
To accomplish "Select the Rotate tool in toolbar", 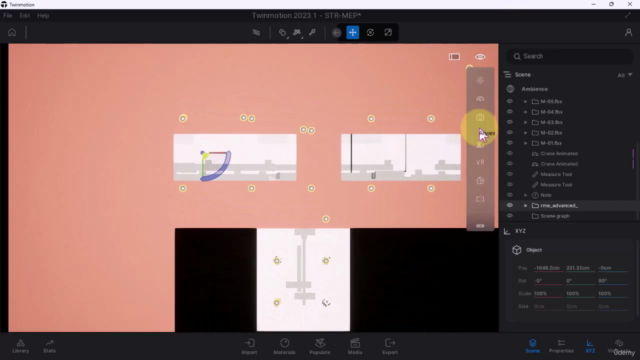I will coord(370,32).
